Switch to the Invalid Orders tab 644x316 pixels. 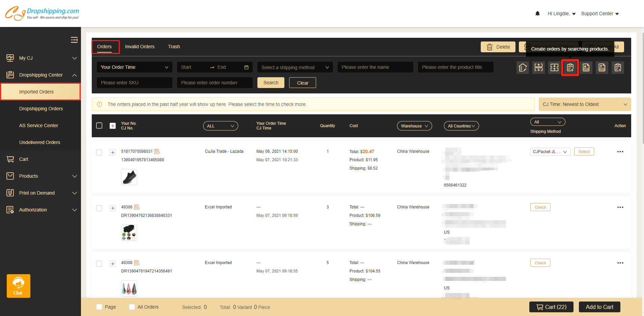[140, 47]
